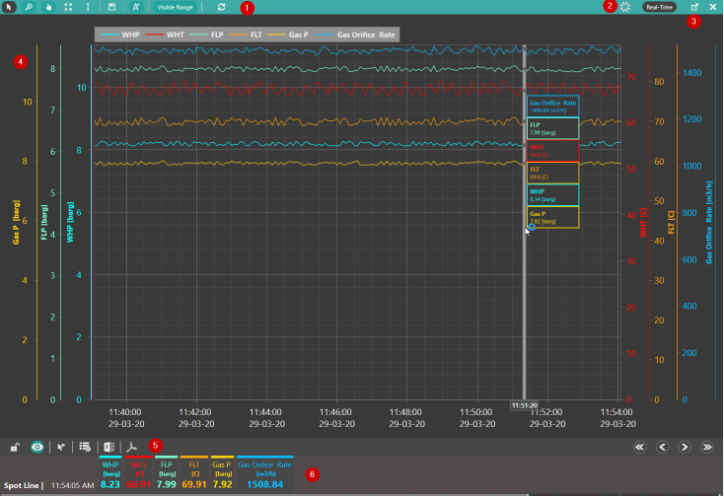The height and width of the screenshot is (496, 724).
Task: Step to the next time interval
Action: point(684,447)
